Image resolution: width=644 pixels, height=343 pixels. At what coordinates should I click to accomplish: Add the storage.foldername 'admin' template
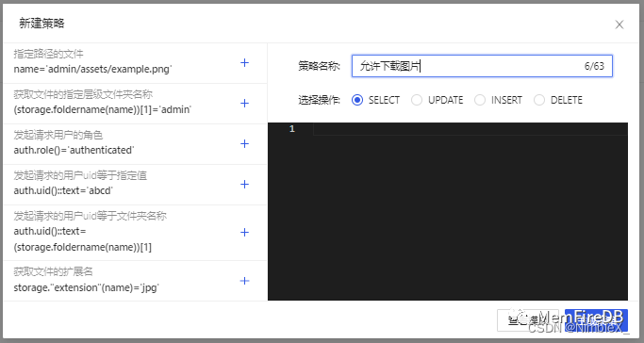(244, 103)
